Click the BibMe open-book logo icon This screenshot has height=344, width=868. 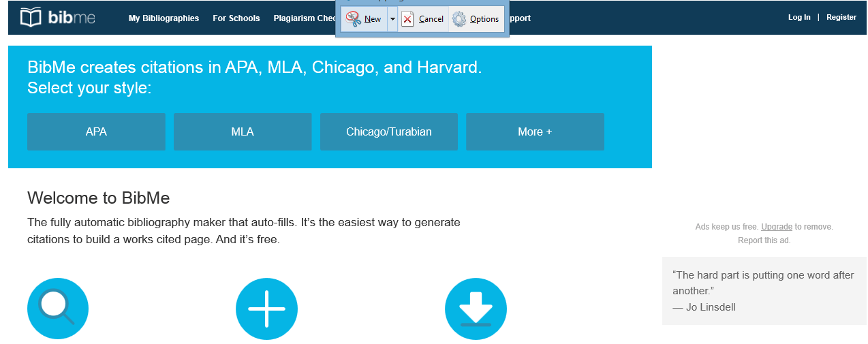[31, 18]
